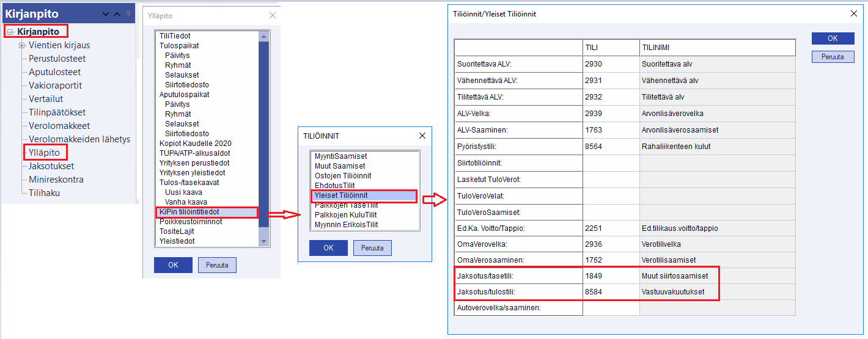Open Ylläpito in the navigation tree

45,152
